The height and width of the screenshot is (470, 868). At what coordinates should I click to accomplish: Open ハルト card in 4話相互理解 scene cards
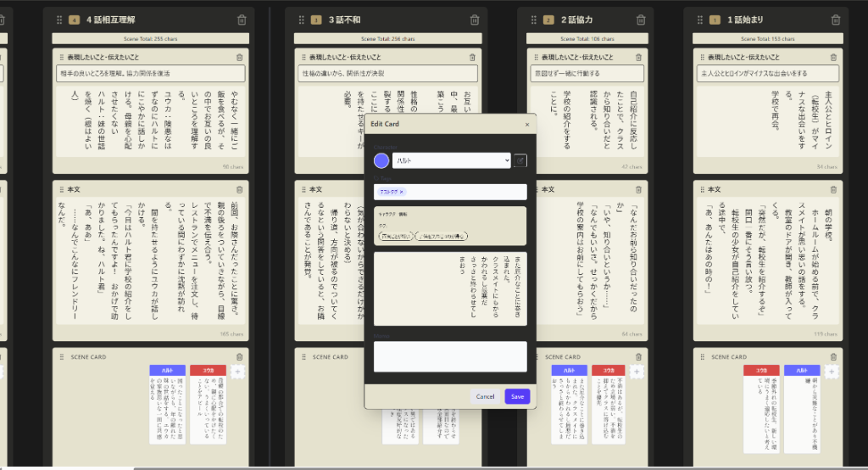tap(167, 405)
